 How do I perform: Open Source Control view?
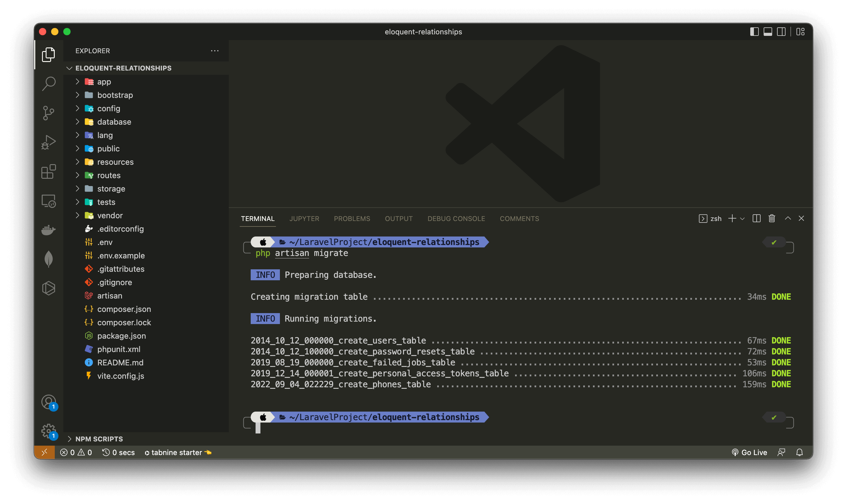(49, 113)
